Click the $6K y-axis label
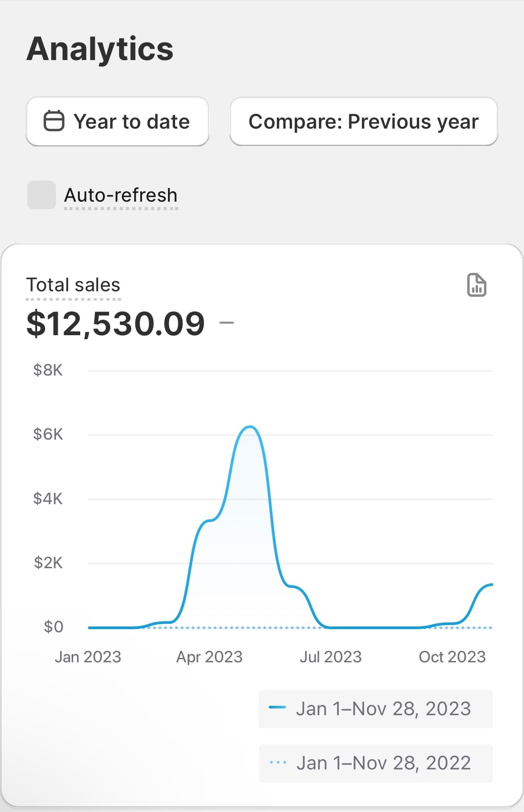This screenshot has width=524, height=812. tap(48, 434)
